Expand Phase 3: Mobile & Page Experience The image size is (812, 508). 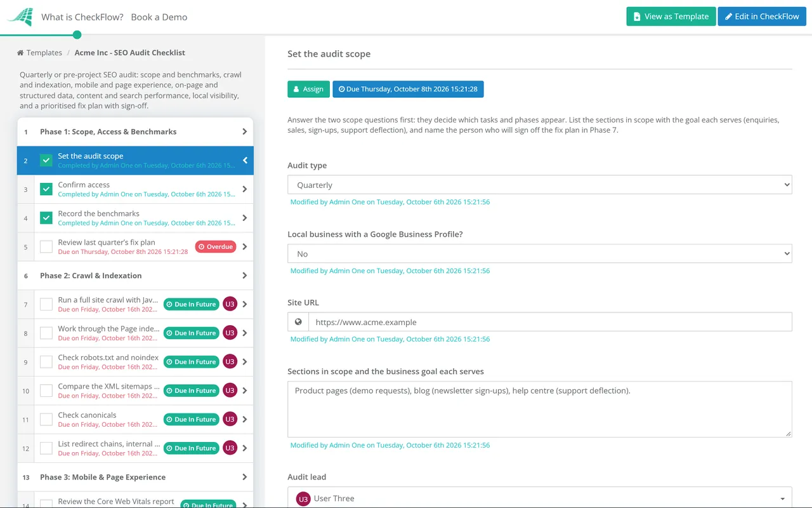135,477
